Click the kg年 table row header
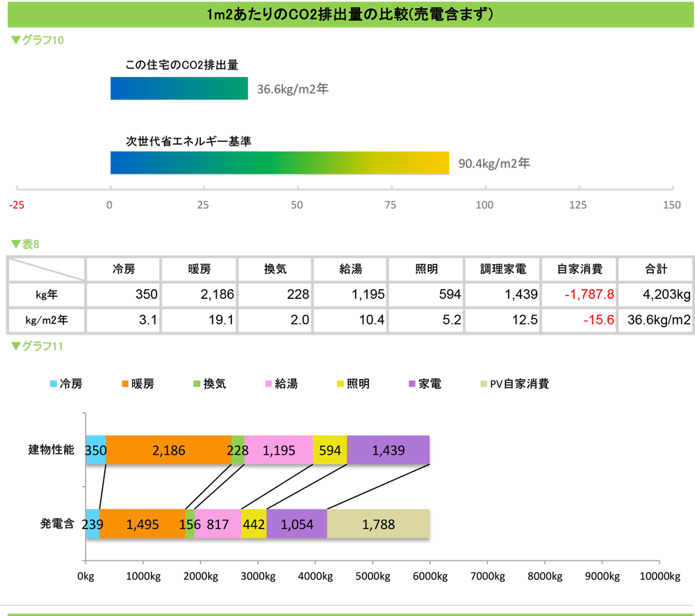Image resolution: width=695 pixels, height=616 pixels. (47, 295)
